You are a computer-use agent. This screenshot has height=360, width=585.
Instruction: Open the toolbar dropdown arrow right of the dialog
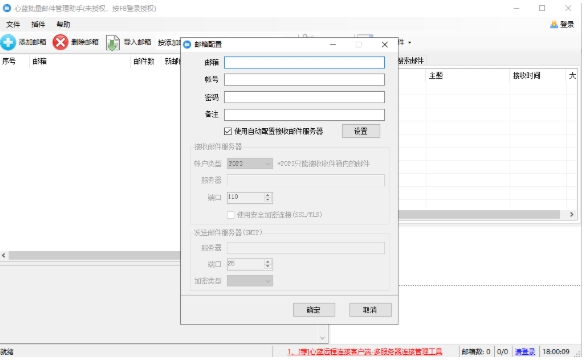410,43
